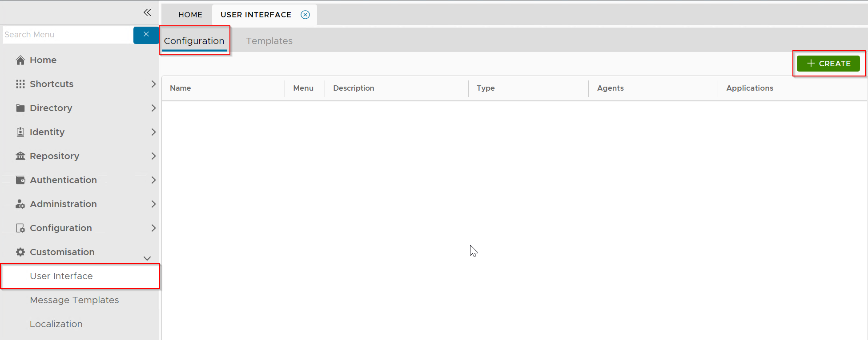The height and width of the screenshot is (340, 868).
Task: Collapse the sidebar with double-chevron icon
Action: (147, 12)
